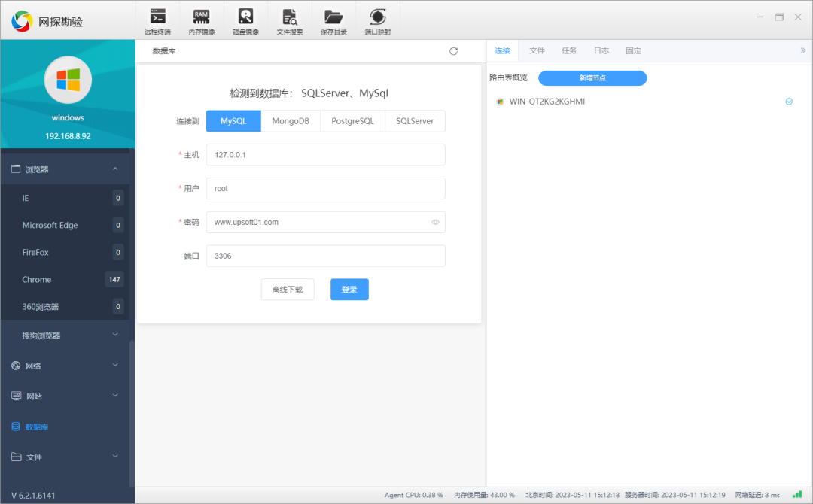813x504 pixels.
Task: Click the Agent CPU status entry
Action: [x=414, y=495]
